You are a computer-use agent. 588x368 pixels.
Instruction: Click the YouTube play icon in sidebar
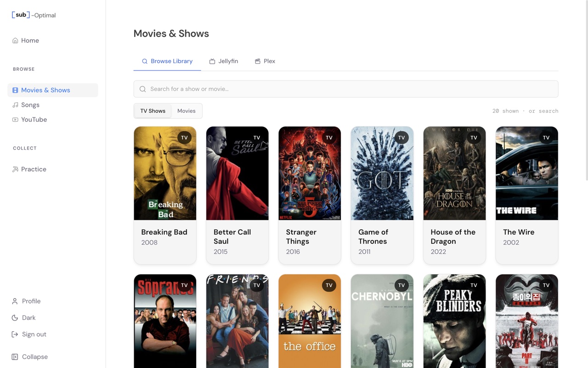tap(15, 120)
